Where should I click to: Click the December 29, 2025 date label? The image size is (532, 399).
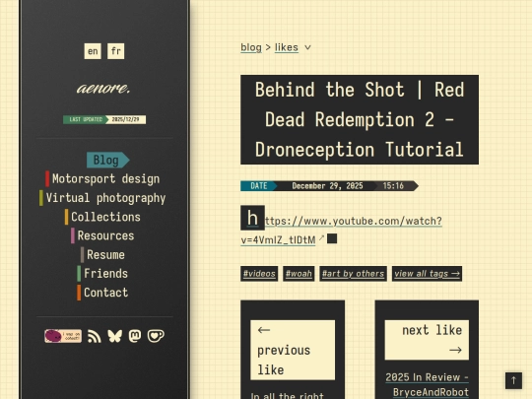[x=327, y=186]
